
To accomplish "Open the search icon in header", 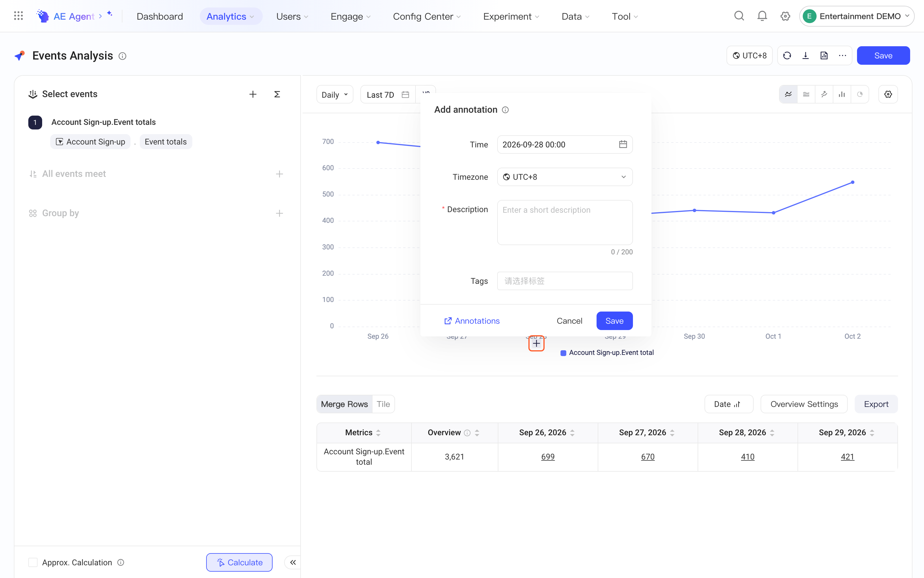I will click(x=739, y=16).
